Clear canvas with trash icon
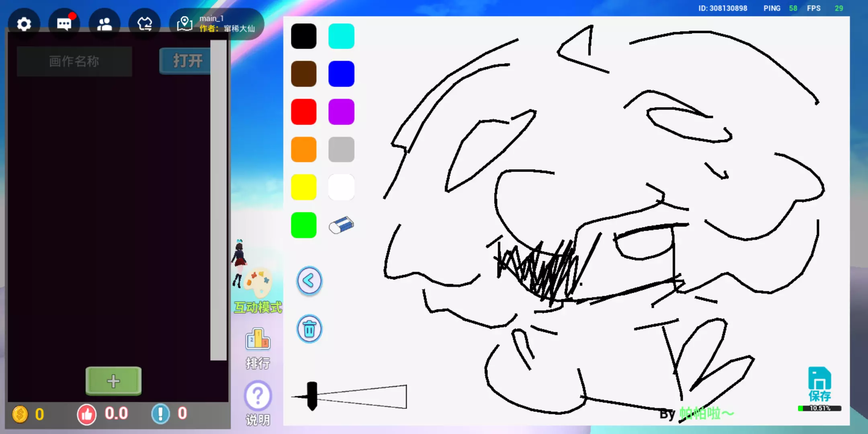This screenshot has height=434, width=868. pos(309,329)
